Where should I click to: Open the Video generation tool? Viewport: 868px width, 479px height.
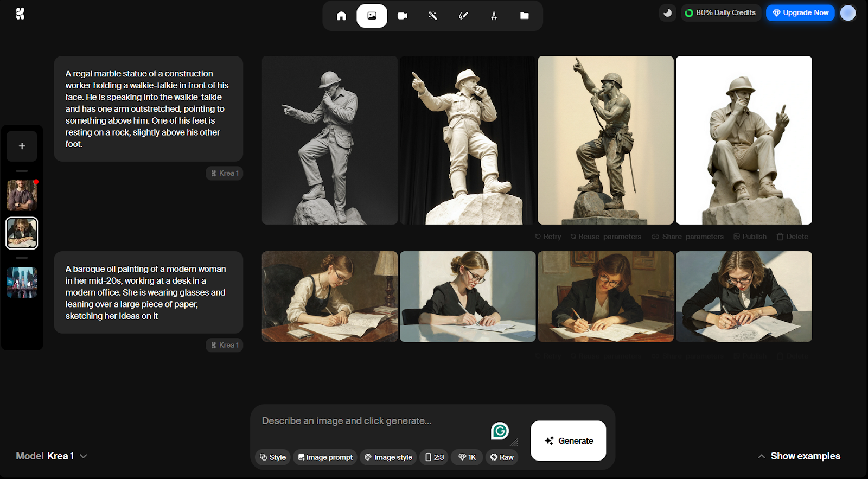pos(402,16)
